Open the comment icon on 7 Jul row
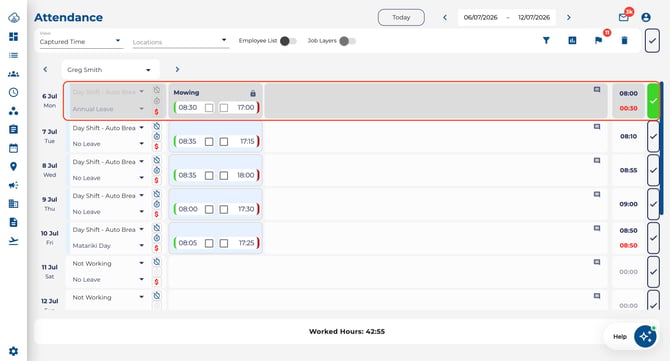Screen dimensions: 670x361 [x=597, y=127]
